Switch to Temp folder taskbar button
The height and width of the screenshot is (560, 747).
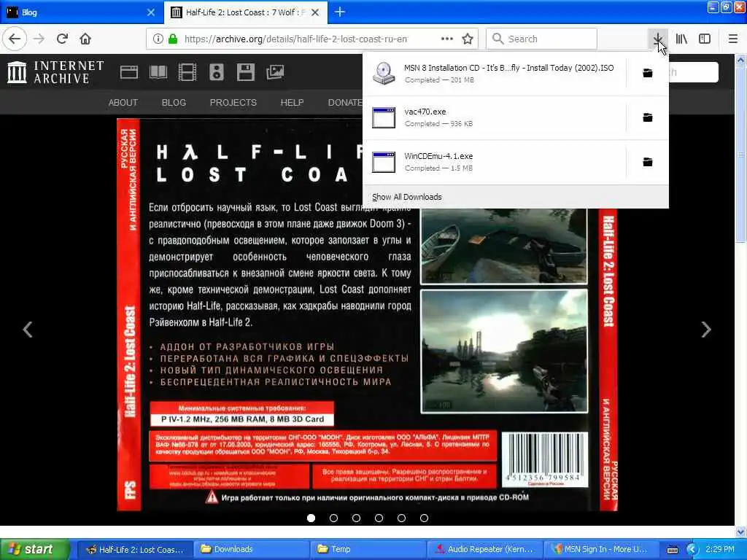(368, 549)
